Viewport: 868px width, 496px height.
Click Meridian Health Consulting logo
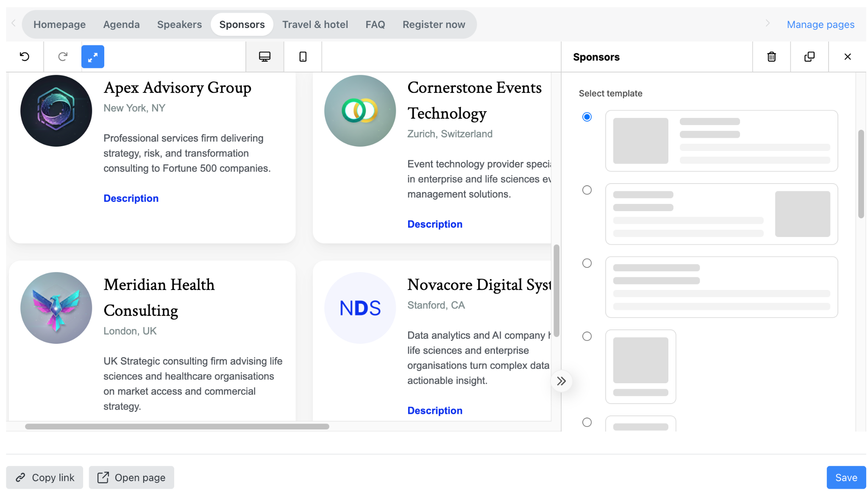point(56,308)
